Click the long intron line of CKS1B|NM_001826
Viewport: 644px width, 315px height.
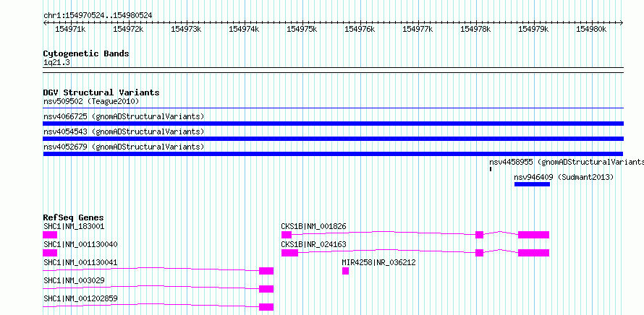pyautogui.click(x=384, y=232)
